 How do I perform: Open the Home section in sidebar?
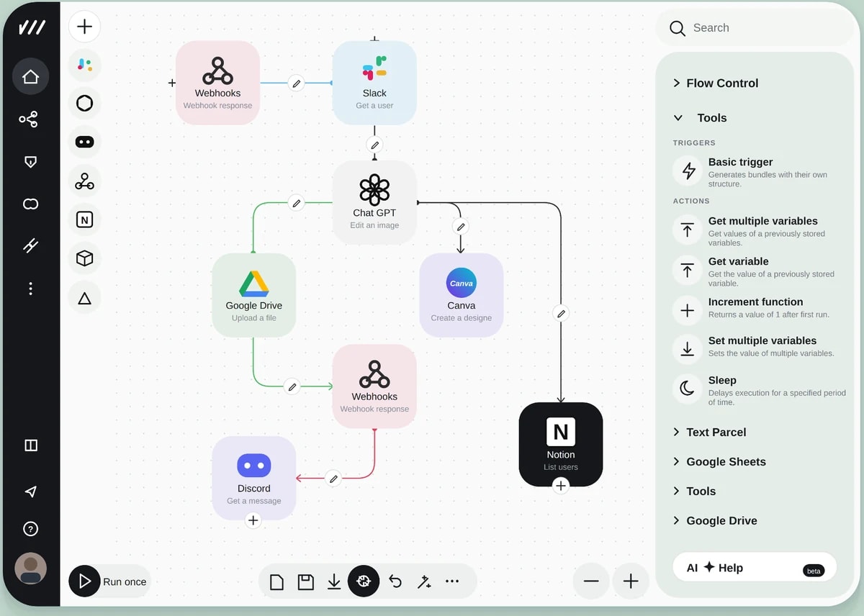click(30, 76)
